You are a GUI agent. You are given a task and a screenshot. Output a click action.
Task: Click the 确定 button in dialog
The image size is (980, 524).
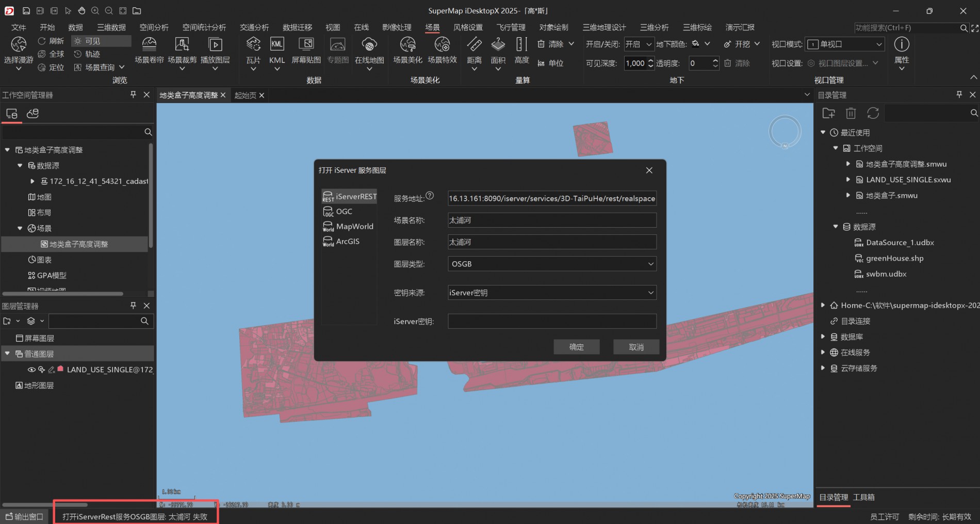click(x=576, y=347)
